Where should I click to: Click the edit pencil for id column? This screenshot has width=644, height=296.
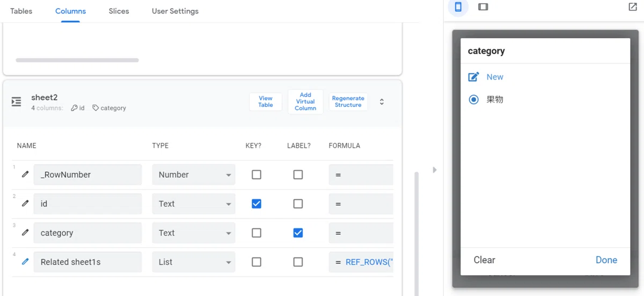pyautogui.click(x=25, y=204)
